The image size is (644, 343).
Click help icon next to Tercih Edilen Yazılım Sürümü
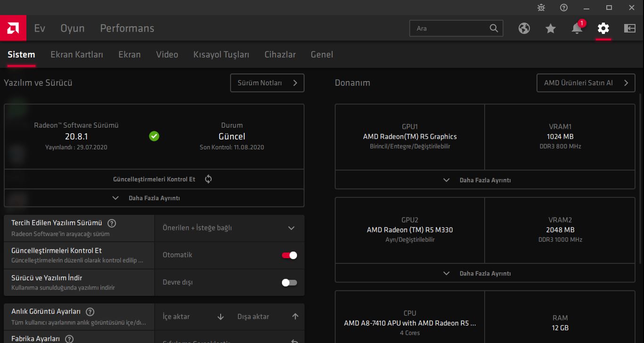[112, 223]
